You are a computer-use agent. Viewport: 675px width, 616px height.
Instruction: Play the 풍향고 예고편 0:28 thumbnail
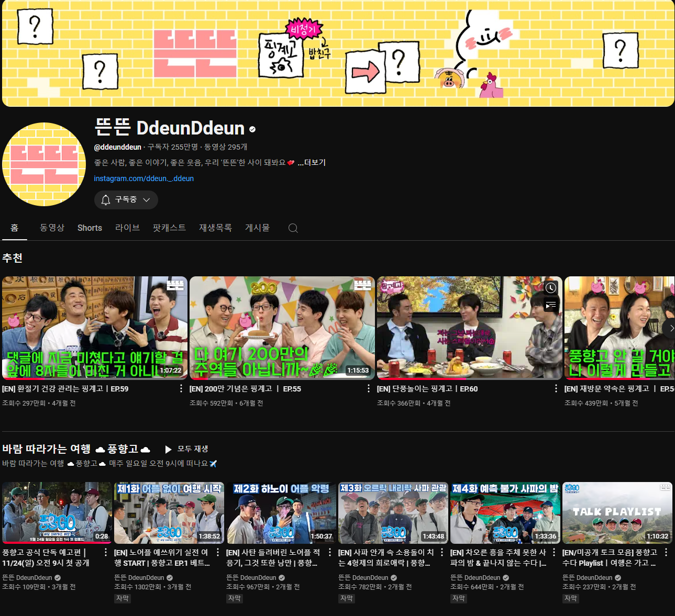tap(57, 513)
